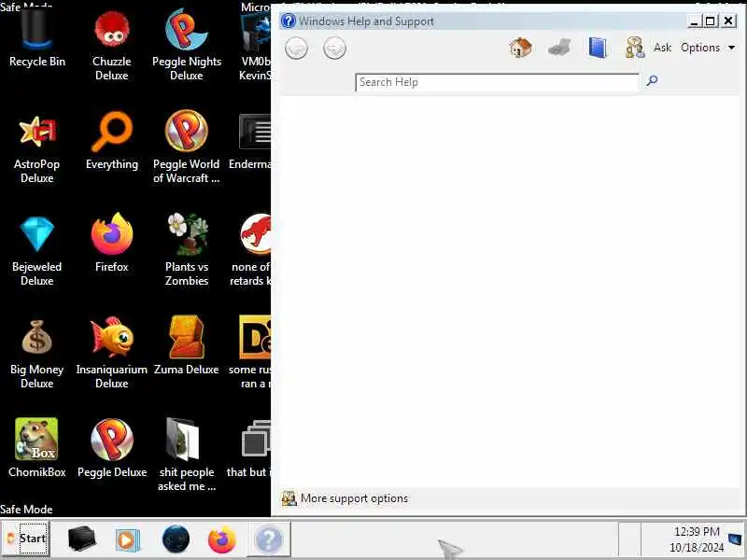This screenshot has width=747, height=560.
Task: Select Insaniquarium Deluxe icon
Action: coord(111,353)
